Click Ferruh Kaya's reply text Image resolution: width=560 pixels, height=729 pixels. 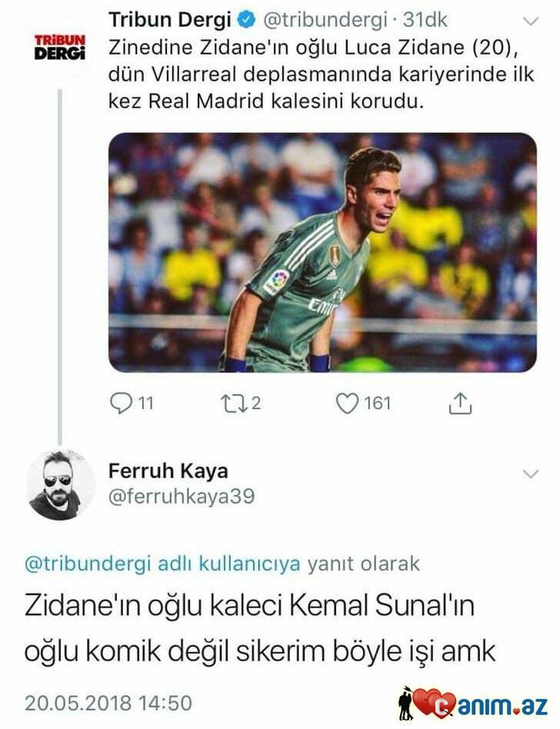pyautogui.click(x=260, y=628)
